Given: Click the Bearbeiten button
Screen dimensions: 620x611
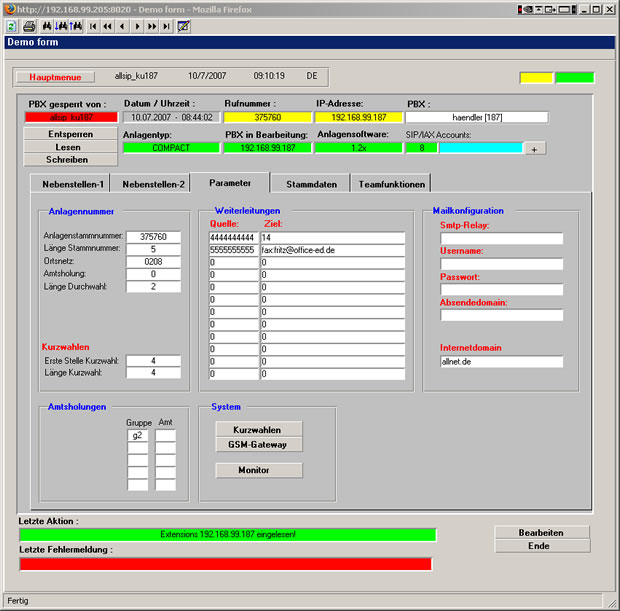Looking at the screenshot, I should click(542, 533).
